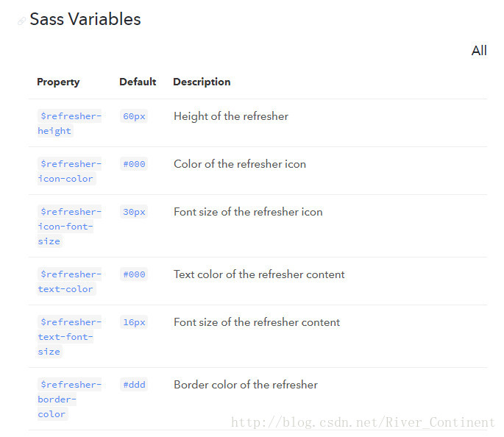504x437 pixels.
Task: Click 'Border color of the refresher' description
Action: (x=246, y=385)
